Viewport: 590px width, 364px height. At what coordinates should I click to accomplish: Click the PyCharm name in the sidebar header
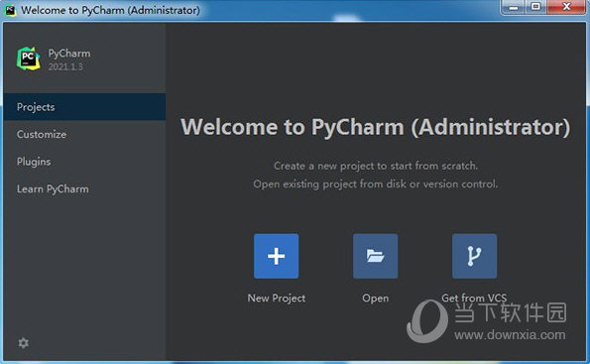coord(69,54)
